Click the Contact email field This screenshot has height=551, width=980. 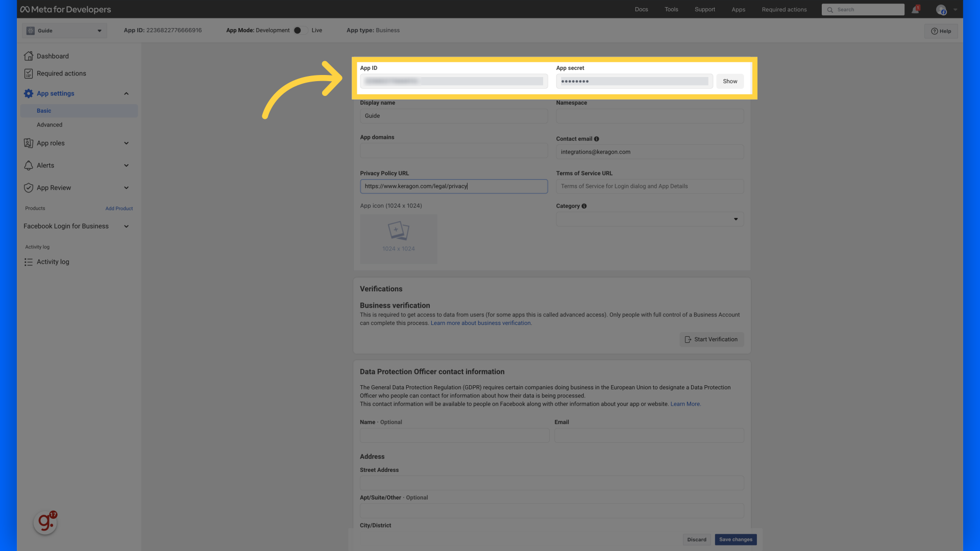(650, 152)
